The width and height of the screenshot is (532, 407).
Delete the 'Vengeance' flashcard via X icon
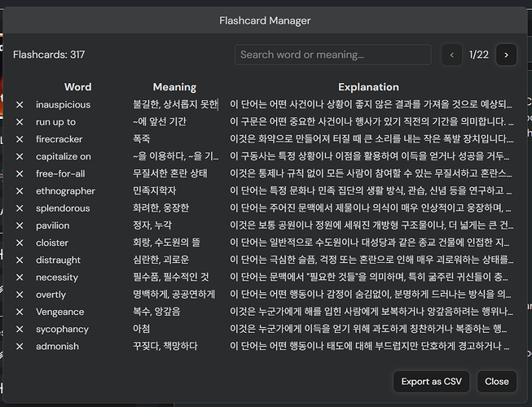click(20, 312)
